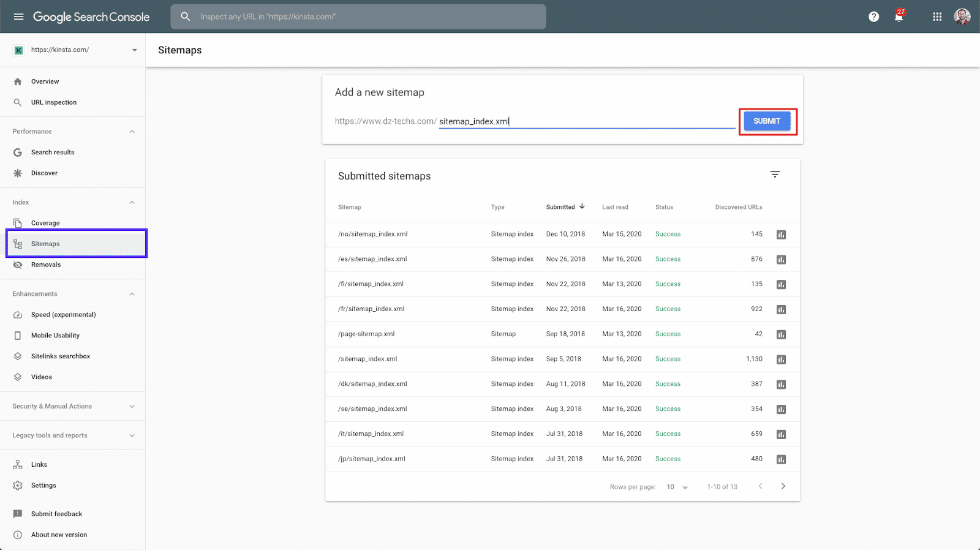
Task: Sort by Discovered URLs column header
Action: (739, 207)
